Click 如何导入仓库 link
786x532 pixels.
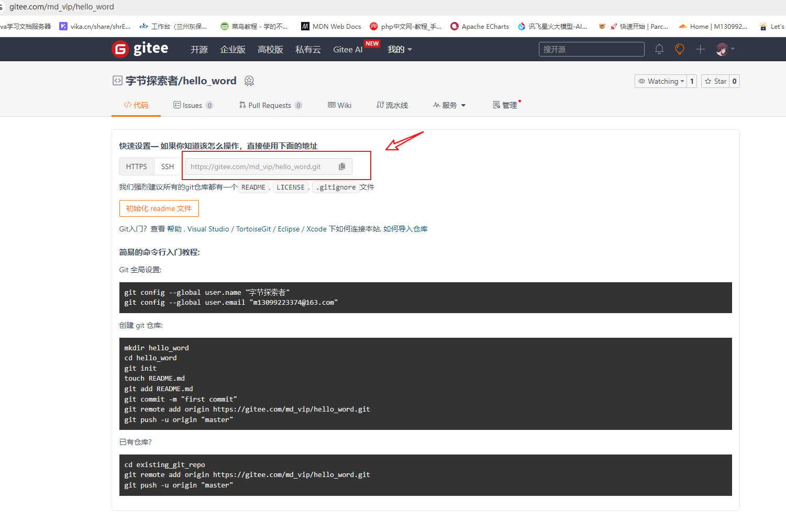405,229
